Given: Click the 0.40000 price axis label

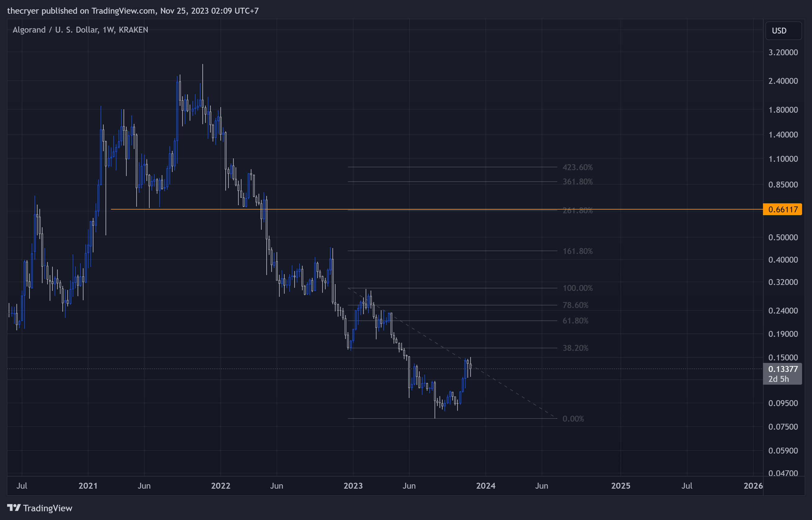Looking at the screenshot, I should coord(783,260).
